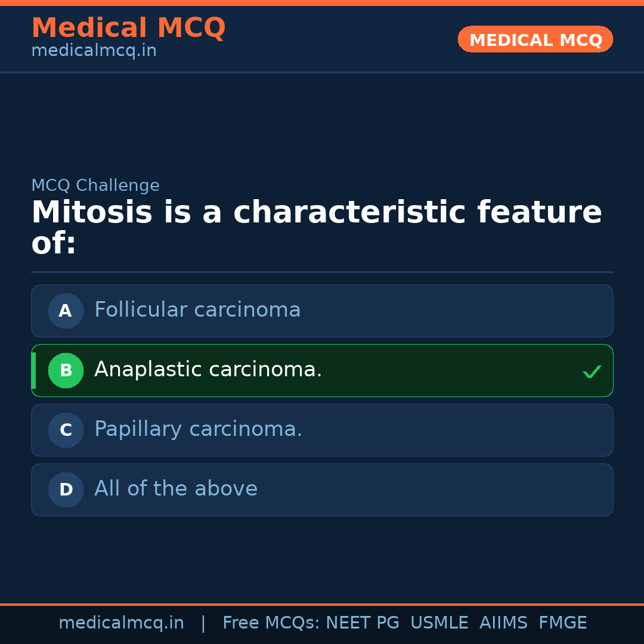Click the circular A badge icon

point(66,311)
